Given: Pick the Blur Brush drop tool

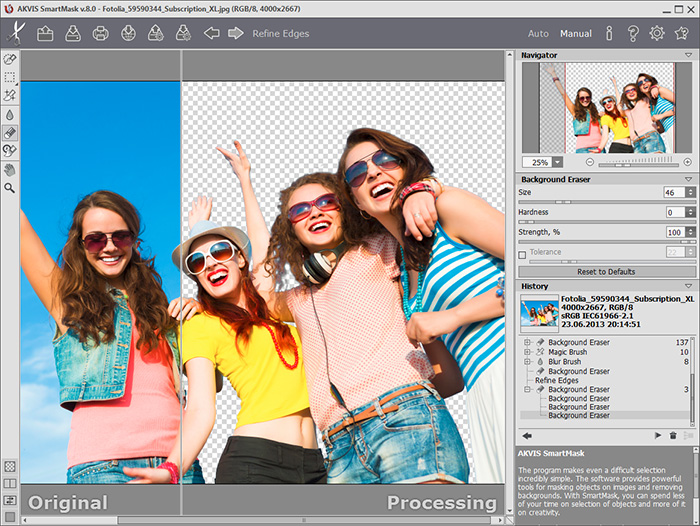Looking at the screenshot, I should coord(10,113).
